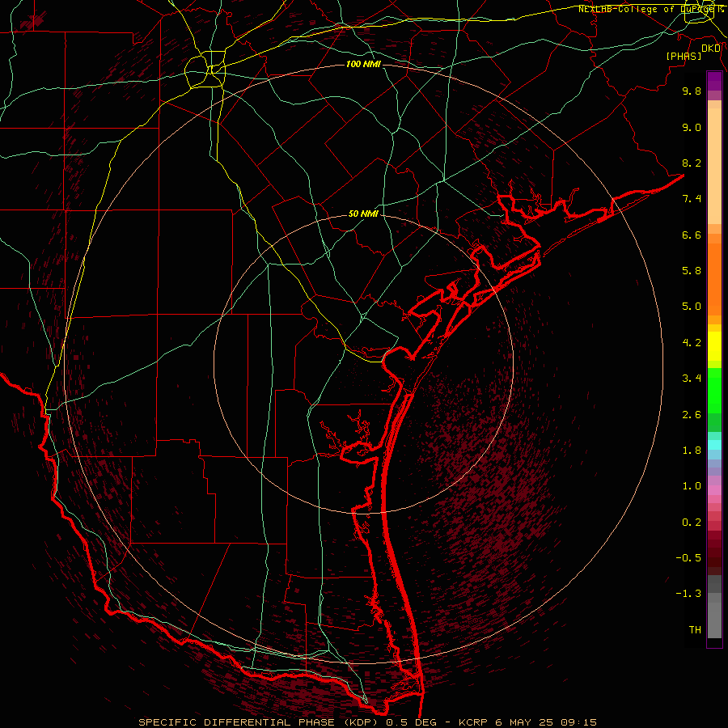
Task: Click the 4.2 value on the color scale
Action: [x=692, y=343]
